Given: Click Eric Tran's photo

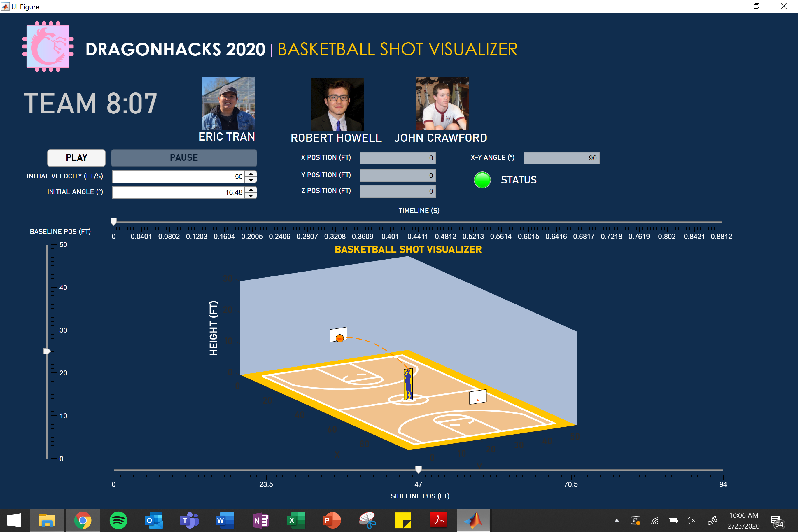Looking at the screenshot, I should (228, 104).
